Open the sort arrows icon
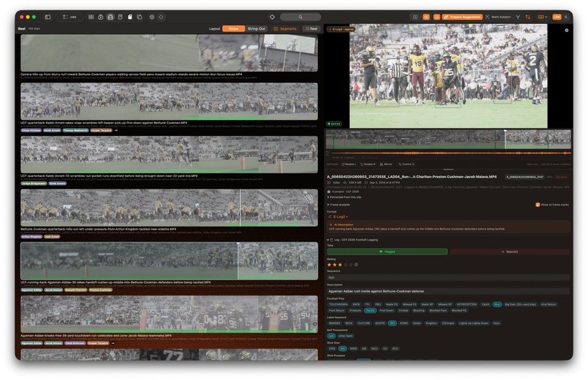Screen dimensions: 588x380 click(527, 17)
